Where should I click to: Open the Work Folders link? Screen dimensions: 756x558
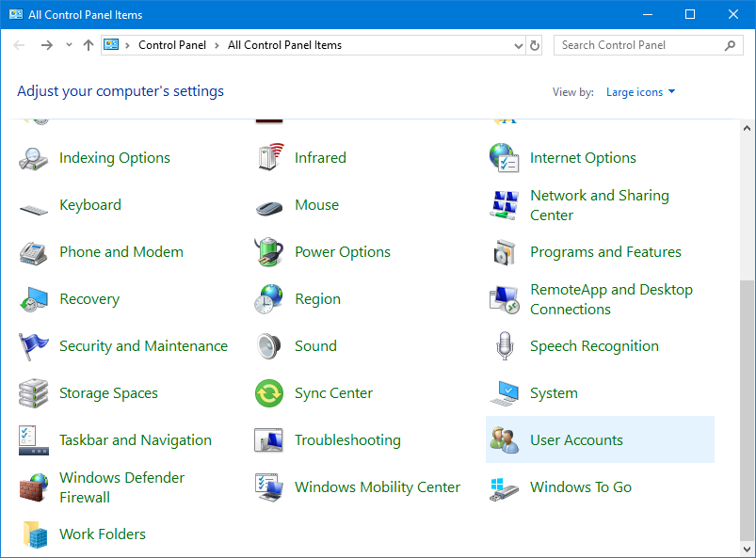click(x=103, y=534)
